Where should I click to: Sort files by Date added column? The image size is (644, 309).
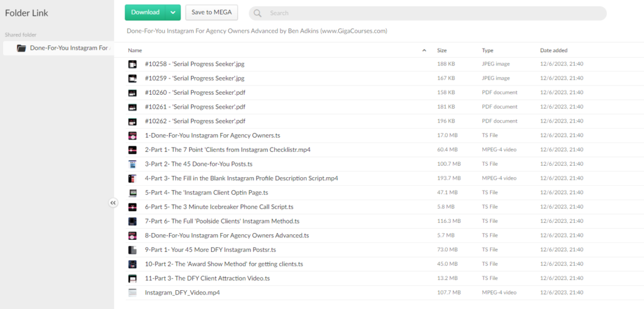(x=553, y=50)
